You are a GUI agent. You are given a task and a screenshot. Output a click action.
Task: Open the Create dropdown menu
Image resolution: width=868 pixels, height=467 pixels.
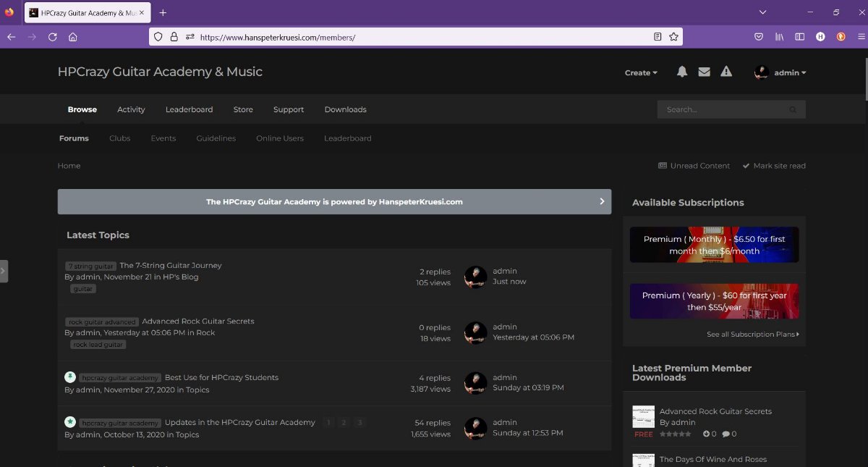(x=641, y=72)
